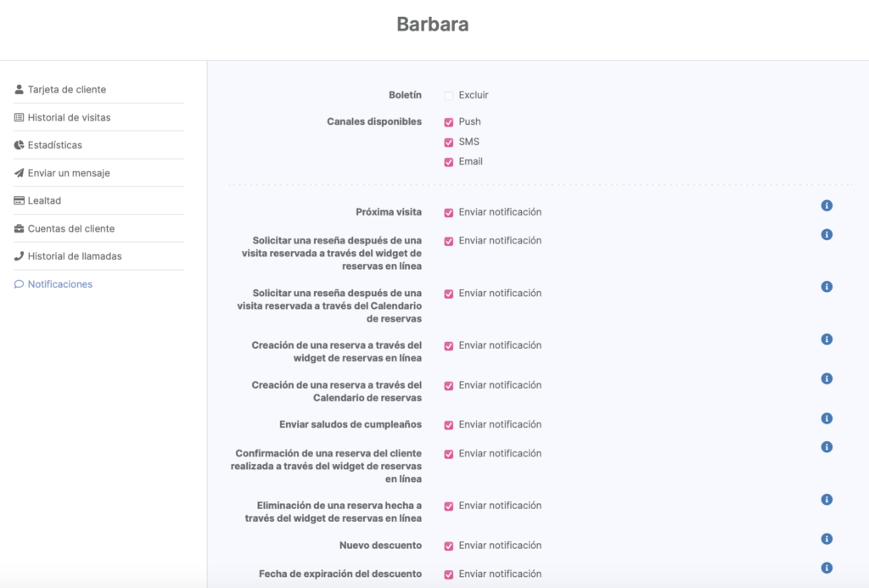Uncheck the Email channel checkbox

449,162
